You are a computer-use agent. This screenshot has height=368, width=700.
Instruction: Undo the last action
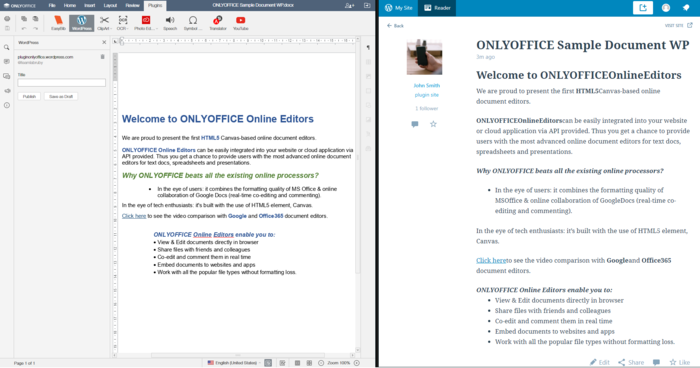click(x=24, y=28)
